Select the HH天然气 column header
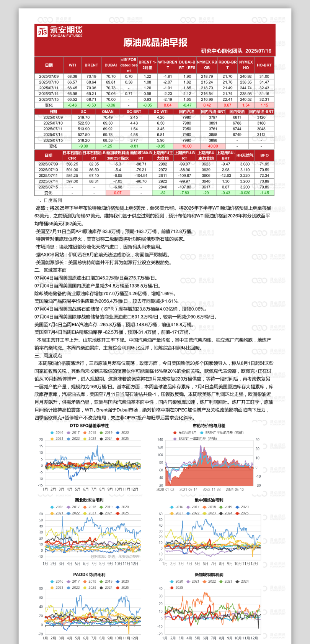The image size is (310, 644). click(245, 155)
